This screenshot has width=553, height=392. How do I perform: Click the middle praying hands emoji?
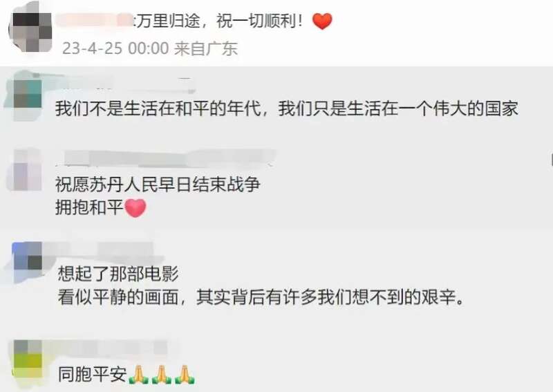click(162, 375)
